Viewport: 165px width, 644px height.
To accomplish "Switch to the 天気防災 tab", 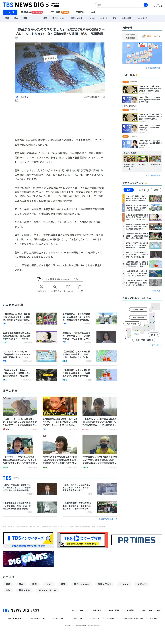I will click(x=80, y=12).
